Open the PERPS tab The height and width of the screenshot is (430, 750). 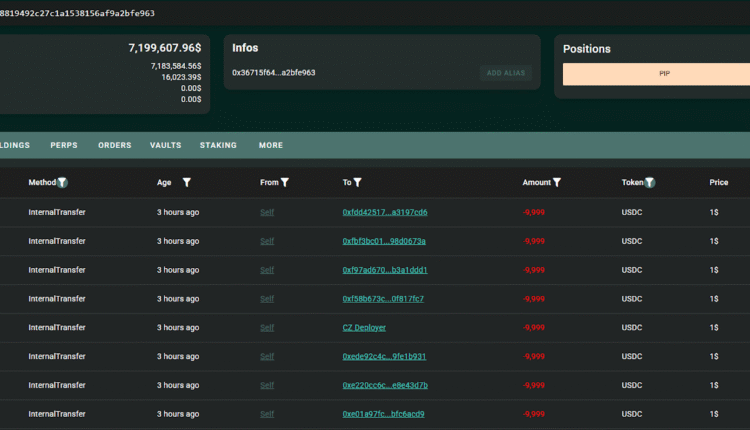(64, 145)
